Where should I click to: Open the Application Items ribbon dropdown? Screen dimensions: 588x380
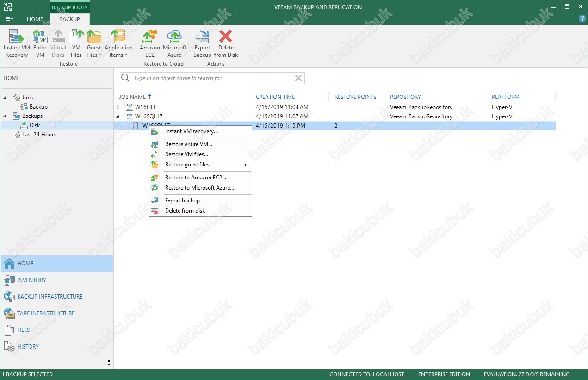pos(118,44)
